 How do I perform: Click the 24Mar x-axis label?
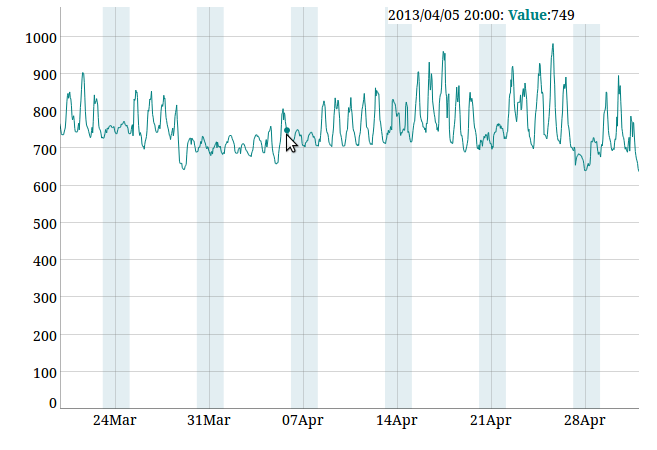(114, 420)
